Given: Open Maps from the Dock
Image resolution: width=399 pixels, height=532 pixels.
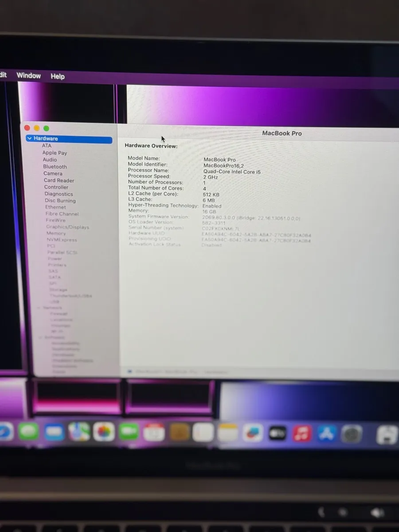Looking at the screenshot, I should (79, 432).
